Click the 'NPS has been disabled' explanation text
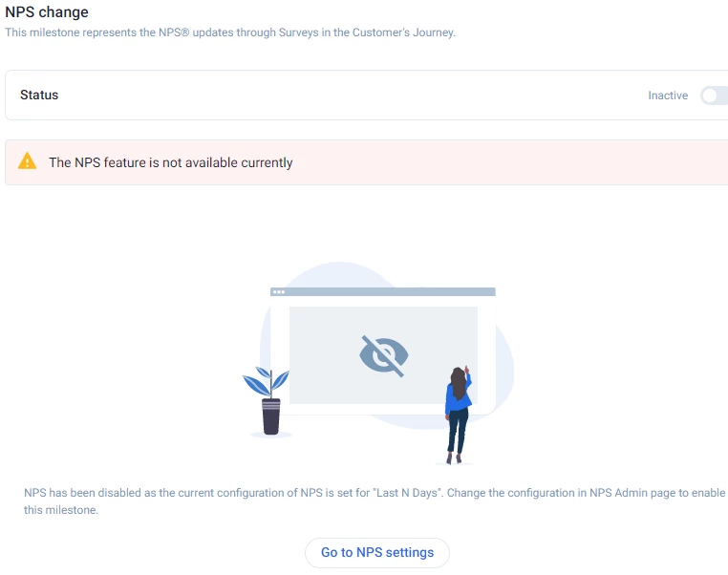728x575 pixels. [x=375, y=501]
